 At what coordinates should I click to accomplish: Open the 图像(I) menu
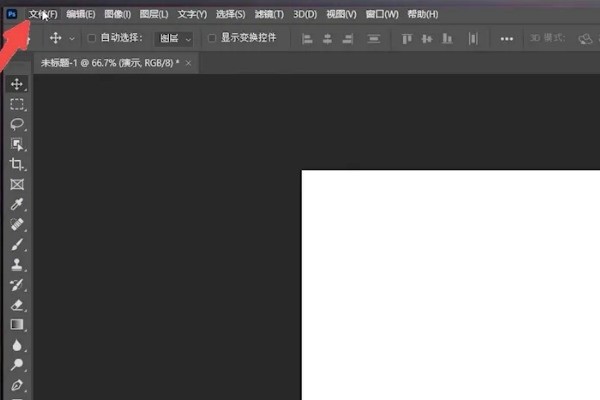117,14
